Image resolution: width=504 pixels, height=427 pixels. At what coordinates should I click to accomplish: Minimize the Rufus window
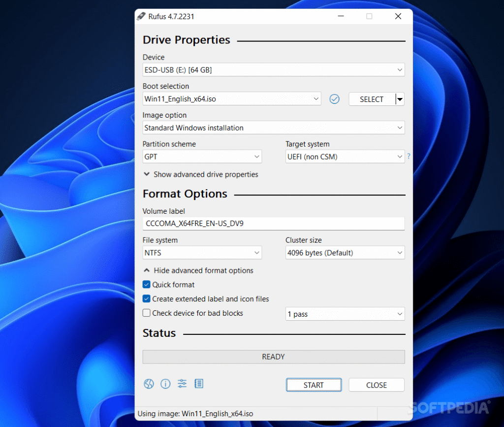pyautogui.click(x=341, y=16)
